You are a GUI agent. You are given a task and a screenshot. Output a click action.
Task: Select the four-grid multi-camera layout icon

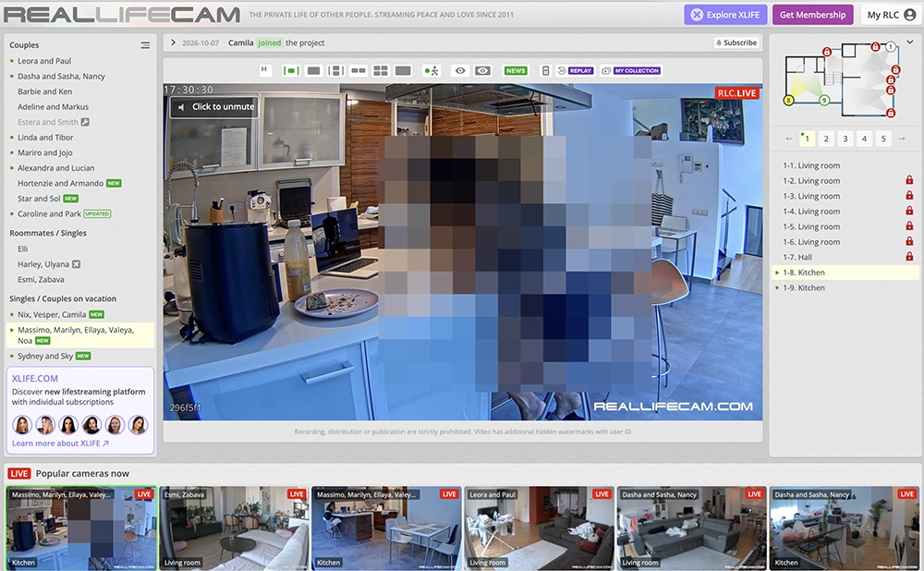[x=381, y=71]
